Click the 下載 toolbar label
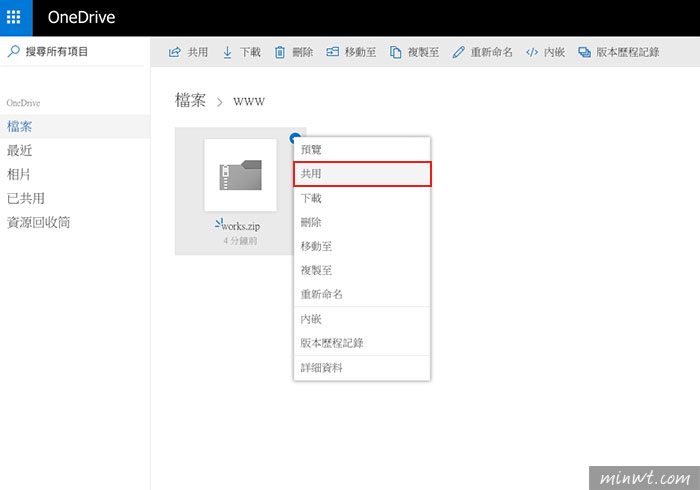700x490 pixels. [x=250, y=52]
